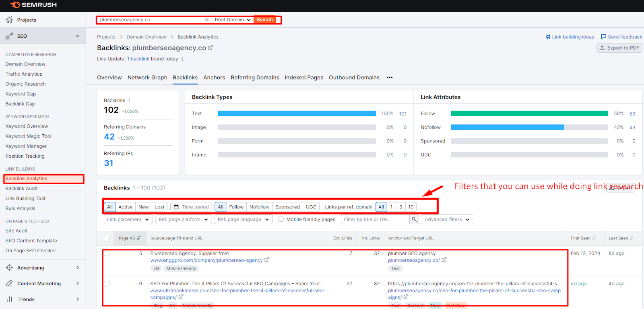Viewport: 644px width, 309px height.
Task: Open plumberseoagency.co external link icon in heading
Action: coord(210,47)
